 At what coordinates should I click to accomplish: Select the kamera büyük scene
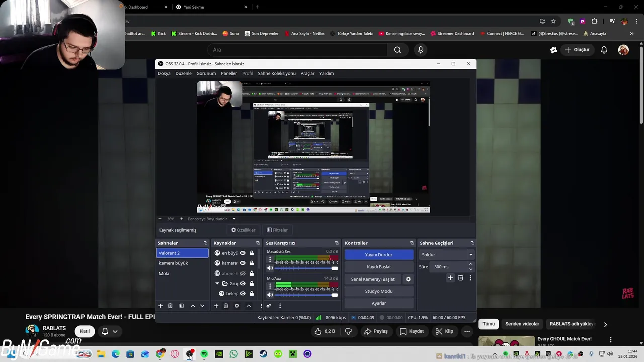click(182, 263)
